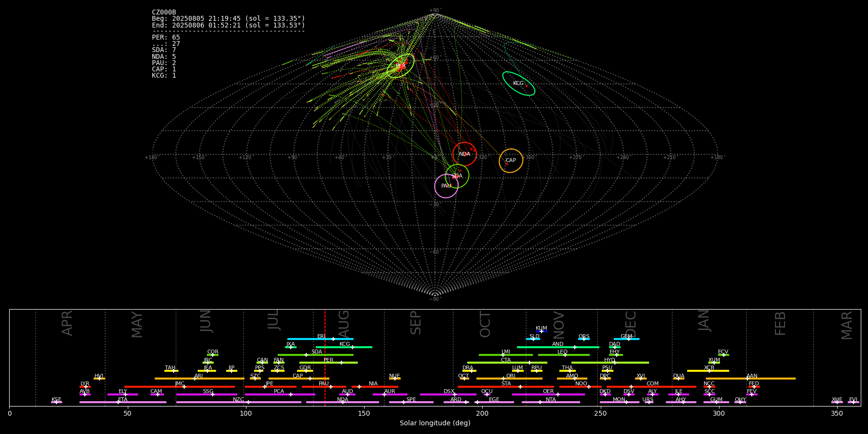Click the pink SPE shower bar

coord(411,402)
